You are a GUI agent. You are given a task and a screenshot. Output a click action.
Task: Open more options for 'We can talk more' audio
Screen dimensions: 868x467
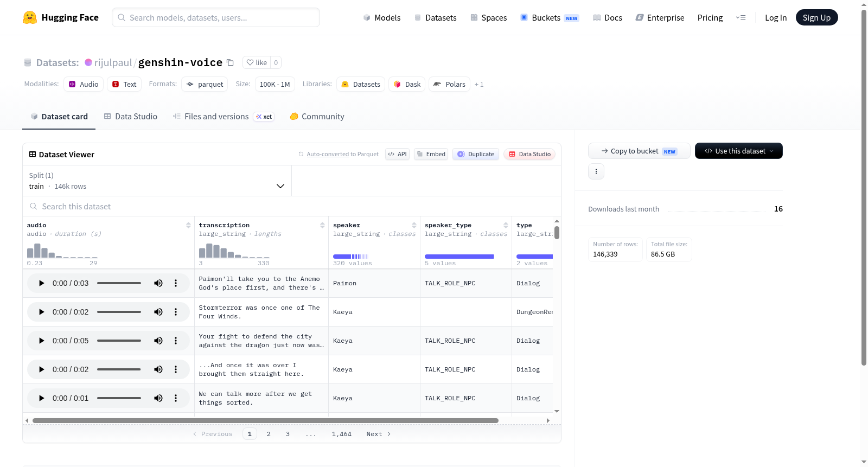(x=176, y=398)
